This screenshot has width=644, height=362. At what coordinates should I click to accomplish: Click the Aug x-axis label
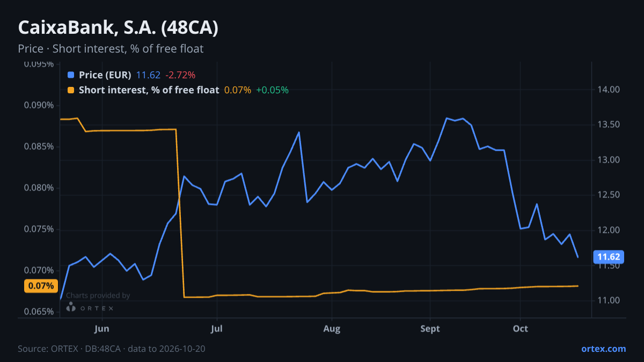click(332, 328)
